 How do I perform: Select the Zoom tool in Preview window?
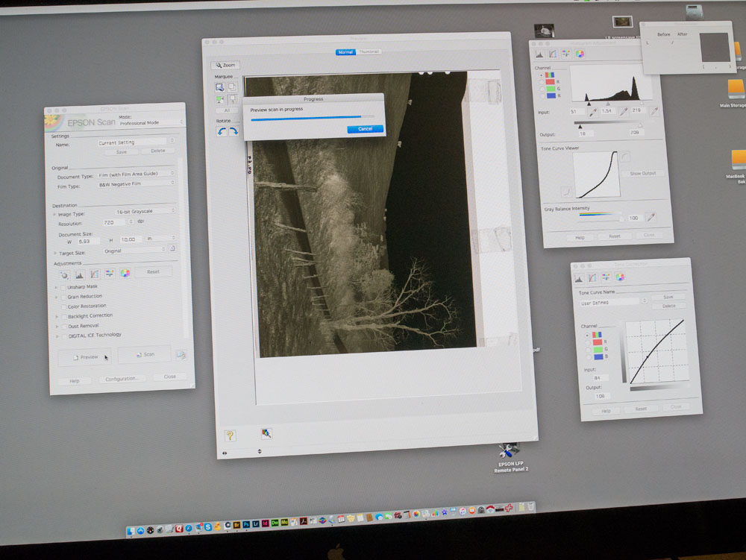(225, 65)
